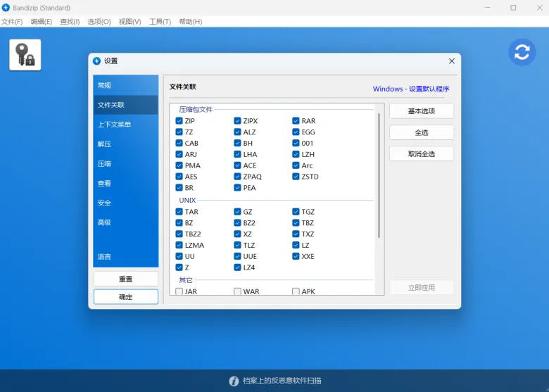
Task: Uncheck the ARJ checkbox
Action: 179,154
